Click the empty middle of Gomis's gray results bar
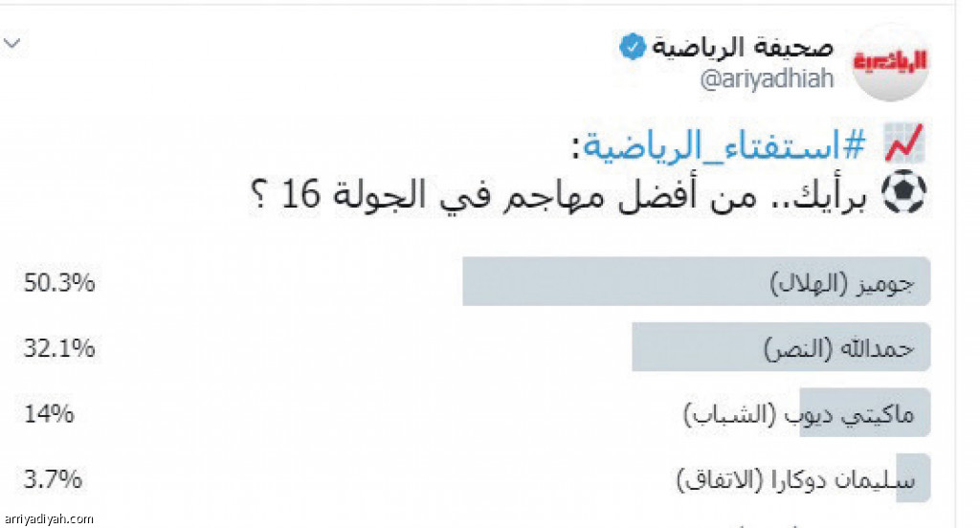This screenshot has width=980, height=528. (615, 281)
